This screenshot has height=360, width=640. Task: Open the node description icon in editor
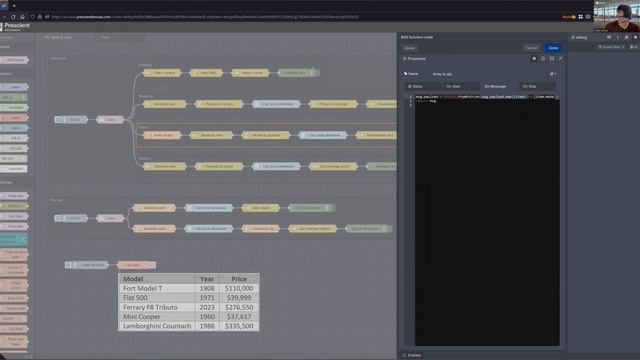pos(543,59)
